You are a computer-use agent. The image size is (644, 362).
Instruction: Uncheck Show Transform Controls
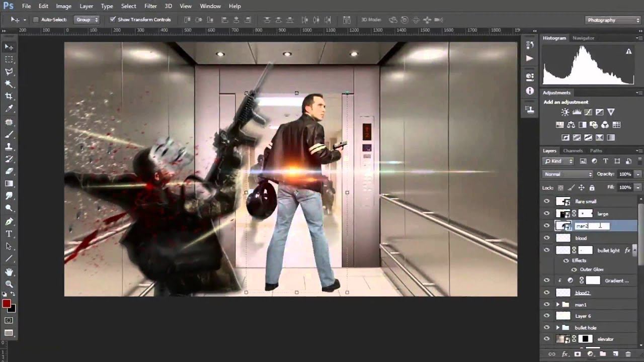(112, 20)
